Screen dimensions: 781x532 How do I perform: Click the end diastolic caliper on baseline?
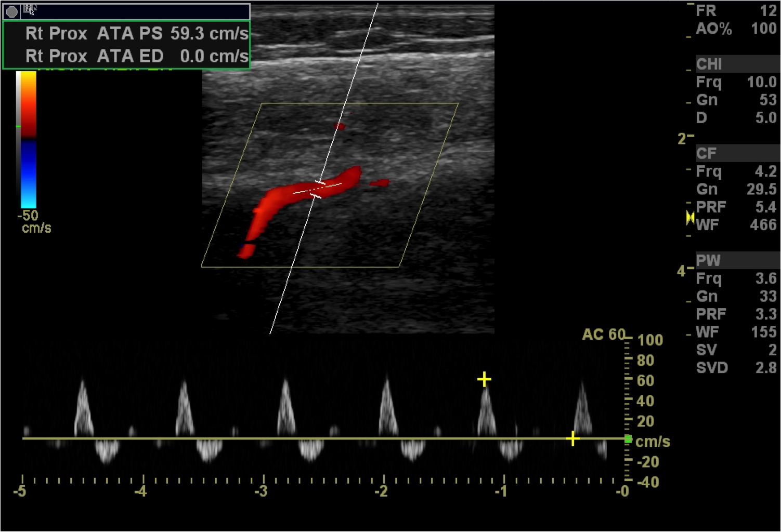tap(572, 438)
